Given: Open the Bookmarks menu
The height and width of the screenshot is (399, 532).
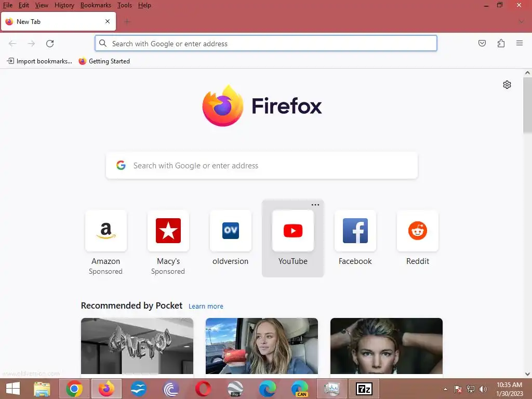Looking at the screenshot, I should 96,5.
